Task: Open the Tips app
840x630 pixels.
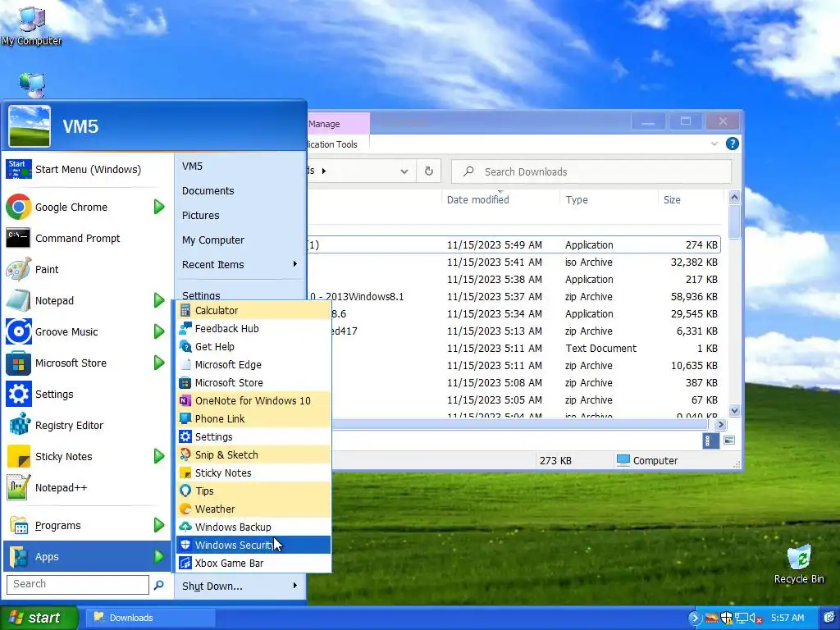Action: (x=253, y=491)
